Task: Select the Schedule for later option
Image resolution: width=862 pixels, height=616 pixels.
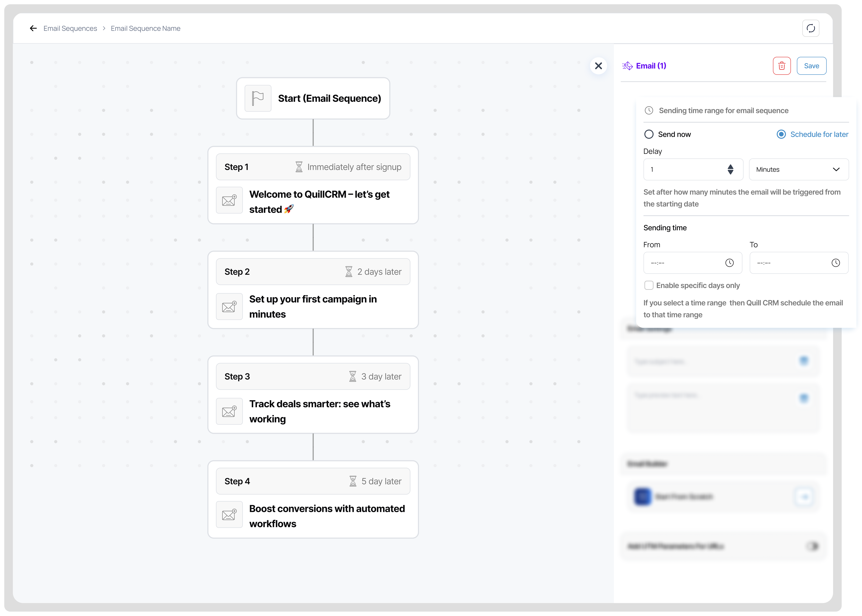Action: coord(781,134)
